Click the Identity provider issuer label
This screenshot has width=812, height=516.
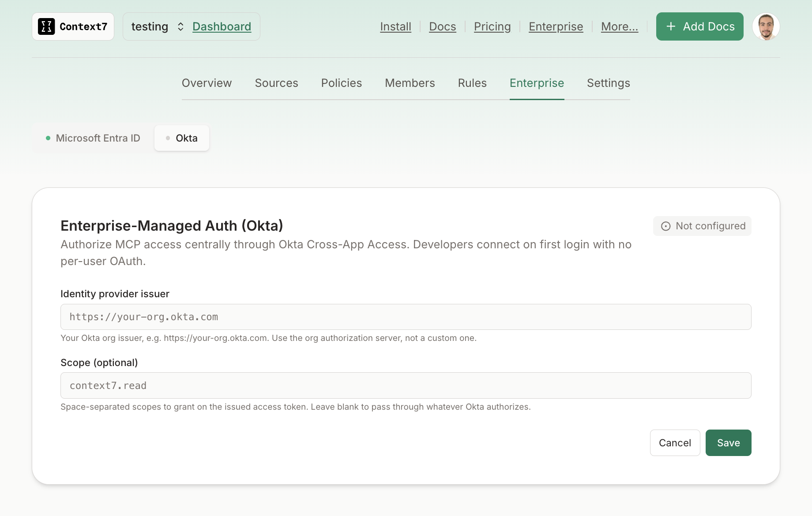tap(115, 294)
